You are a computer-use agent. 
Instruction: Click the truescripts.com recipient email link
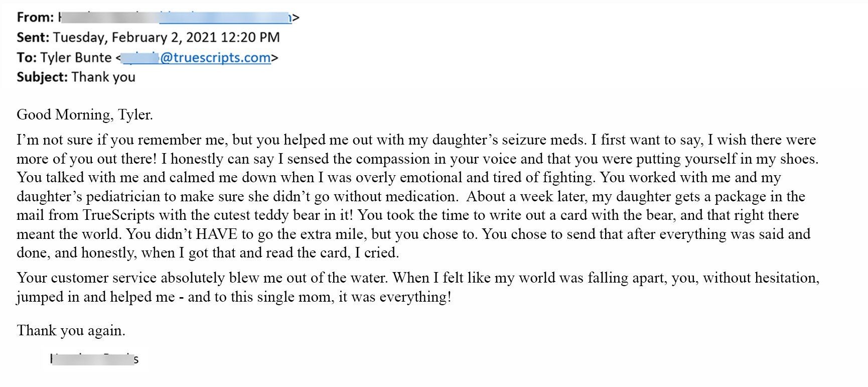coord(198,58)
